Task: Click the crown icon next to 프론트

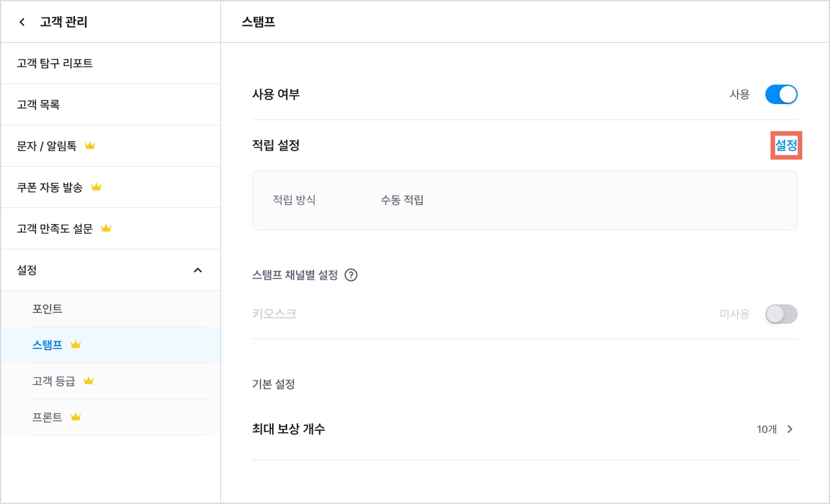Action: tap(76, 417)
